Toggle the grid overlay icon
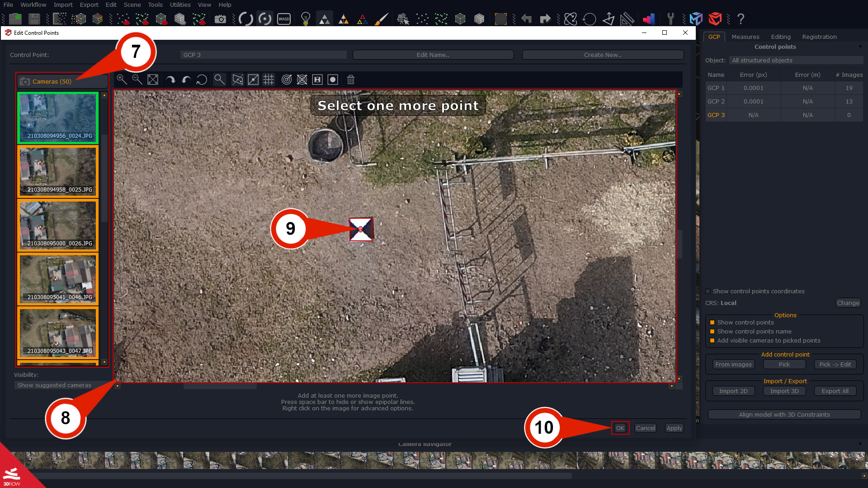 click(x=269, y=80)
